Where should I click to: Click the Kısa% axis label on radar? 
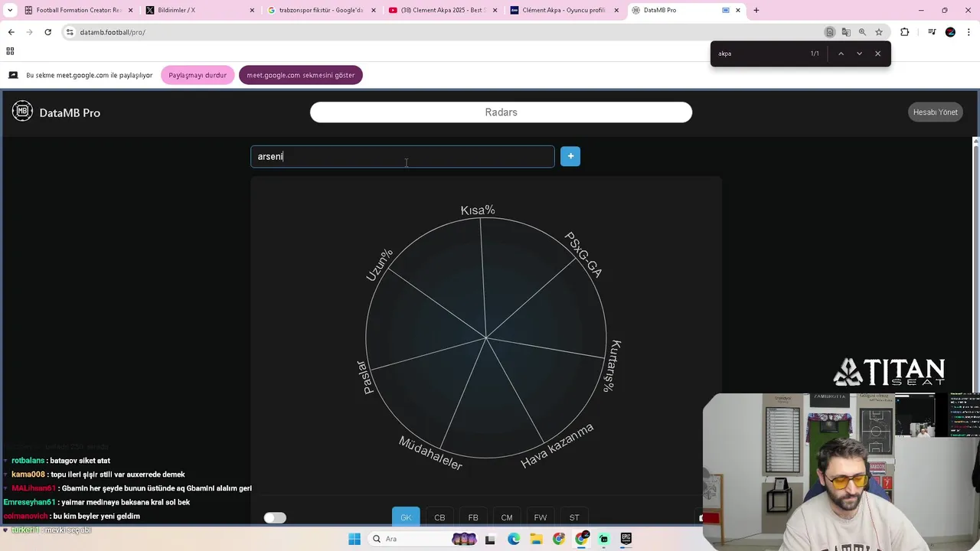[478, 210]
